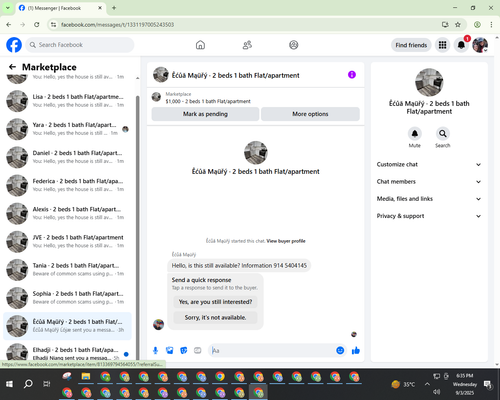This screenshot has width=500, height=400.
Task: View site information icon in address bar
Action: 53,24
